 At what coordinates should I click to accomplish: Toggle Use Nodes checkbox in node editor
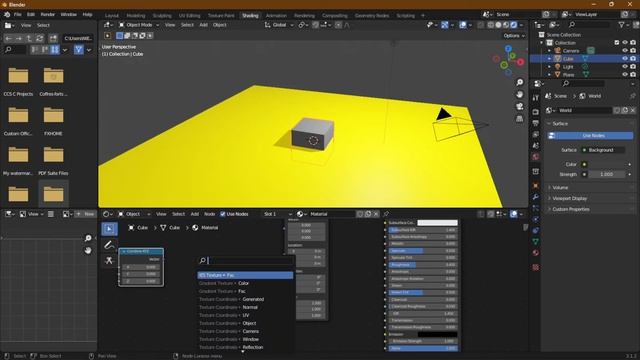[x=223, y=214]
